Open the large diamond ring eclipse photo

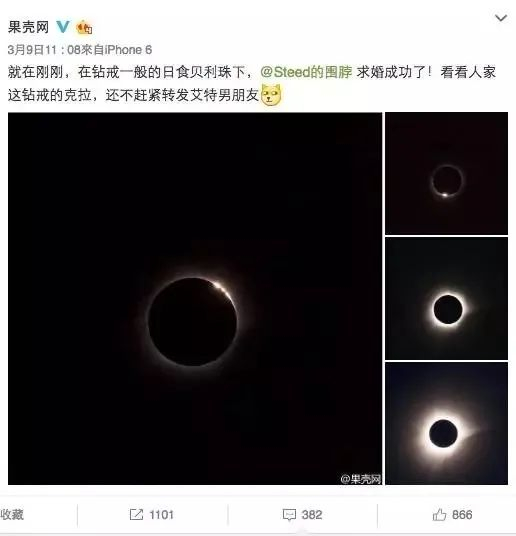point(195,298)
